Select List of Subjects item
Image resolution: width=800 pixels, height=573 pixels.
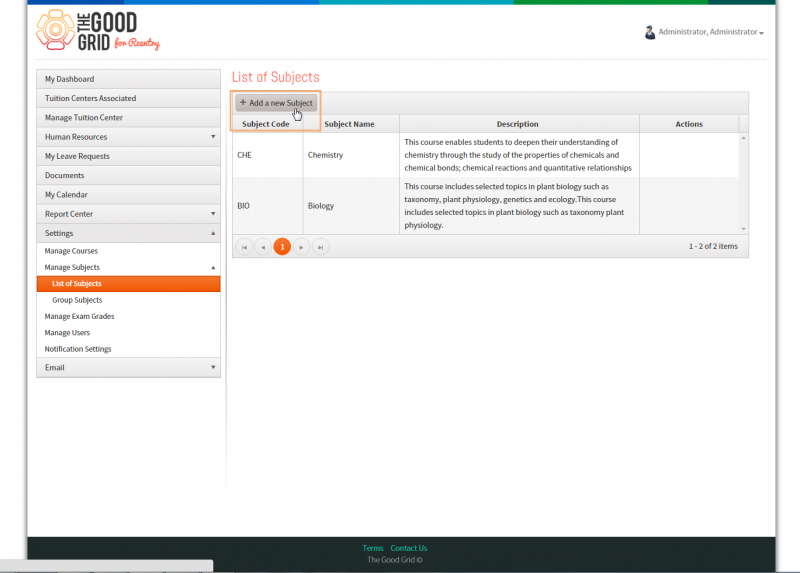pos(129,284)
